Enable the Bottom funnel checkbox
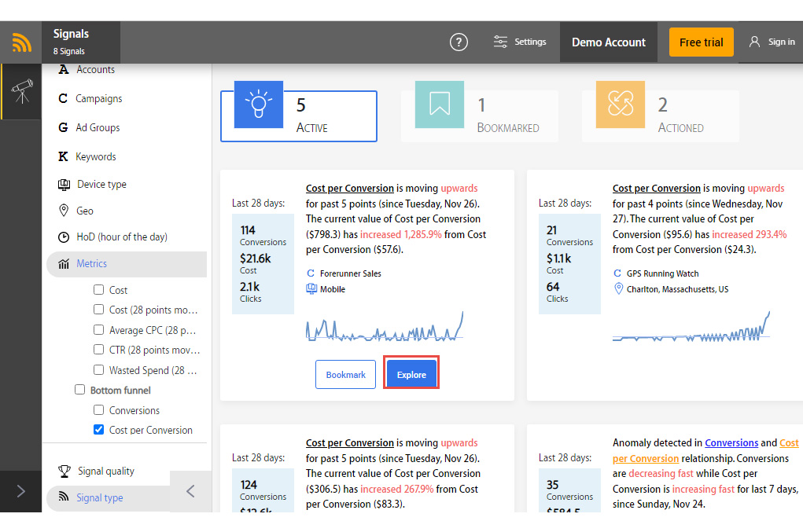The image size is (803, 532). pos(80,390)
